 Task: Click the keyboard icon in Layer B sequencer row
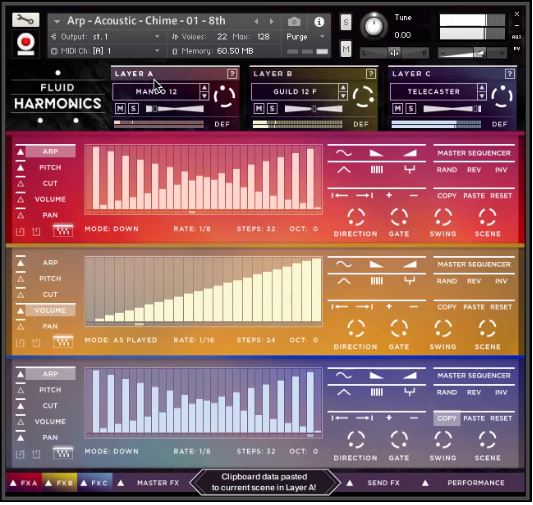[63, 342]
